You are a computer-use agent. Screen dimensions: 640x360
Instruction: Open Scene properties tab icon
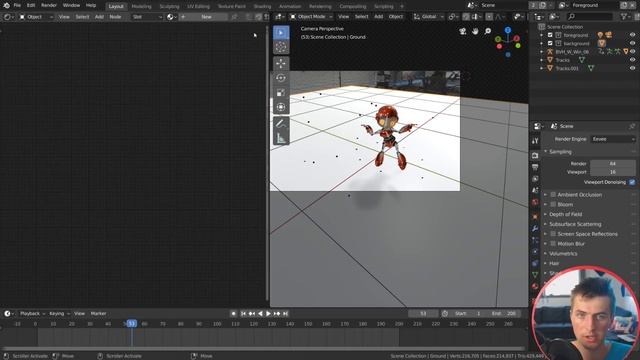pyautogui.click(x=535, y=190)
